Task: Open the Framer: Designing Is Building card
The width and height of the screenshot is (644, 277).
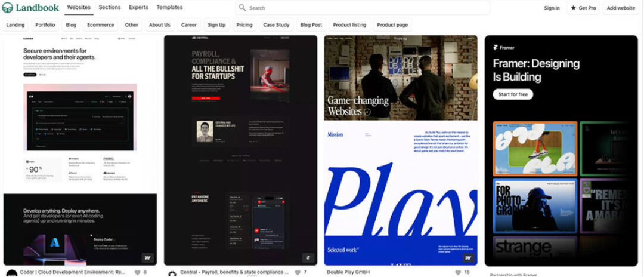Action: [561, 150]
